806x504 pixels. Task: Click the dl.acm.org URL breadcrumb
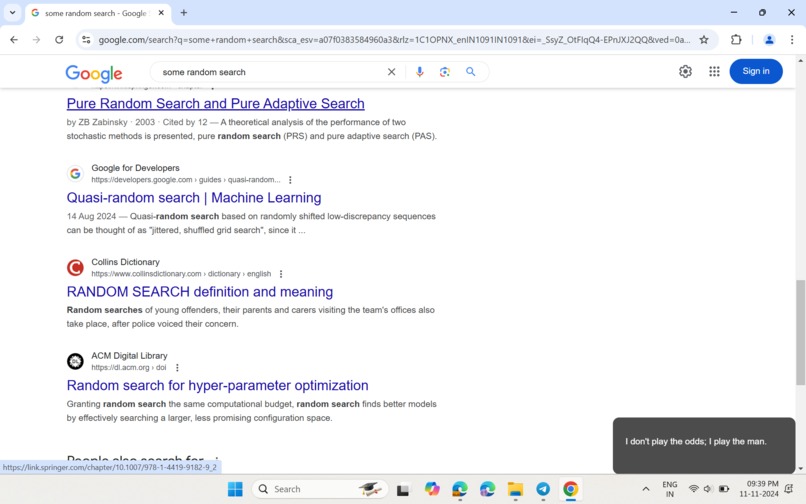point(129,368)
